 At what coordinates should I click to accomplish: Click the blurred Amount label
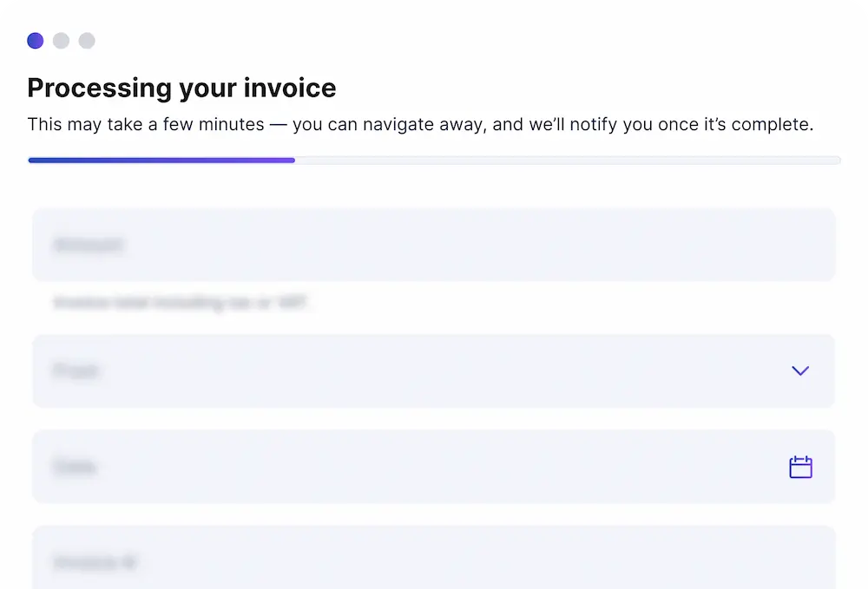tap(89, 245)
